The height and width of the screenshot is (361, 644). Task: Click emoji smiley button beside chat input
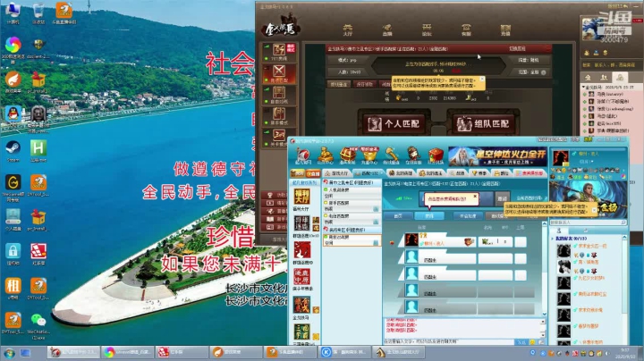tap(532, 342)
